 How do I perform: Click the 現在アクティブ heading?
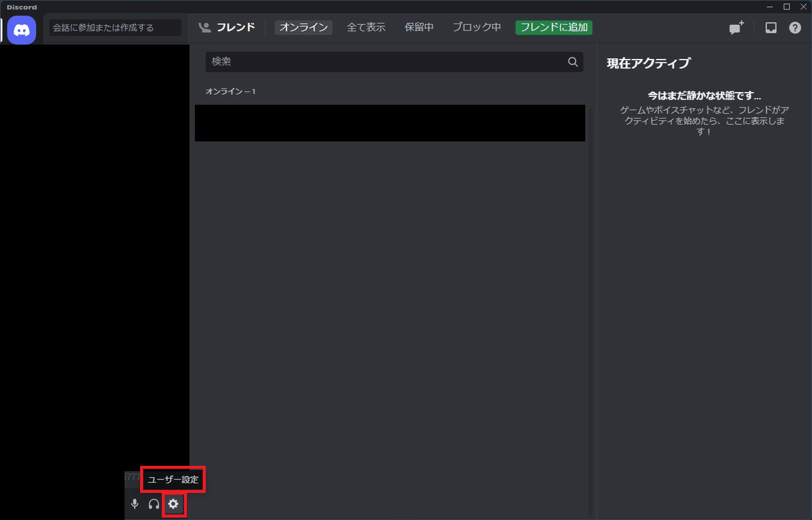tap(649, 64)
